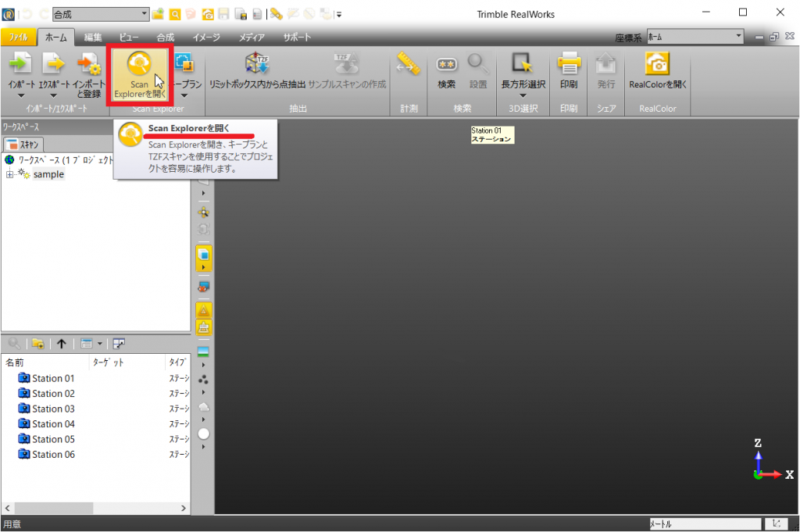The width and height of the screenshot is (800, 532).
Task: Toggle the yellow cube display button
Action: 203,254
